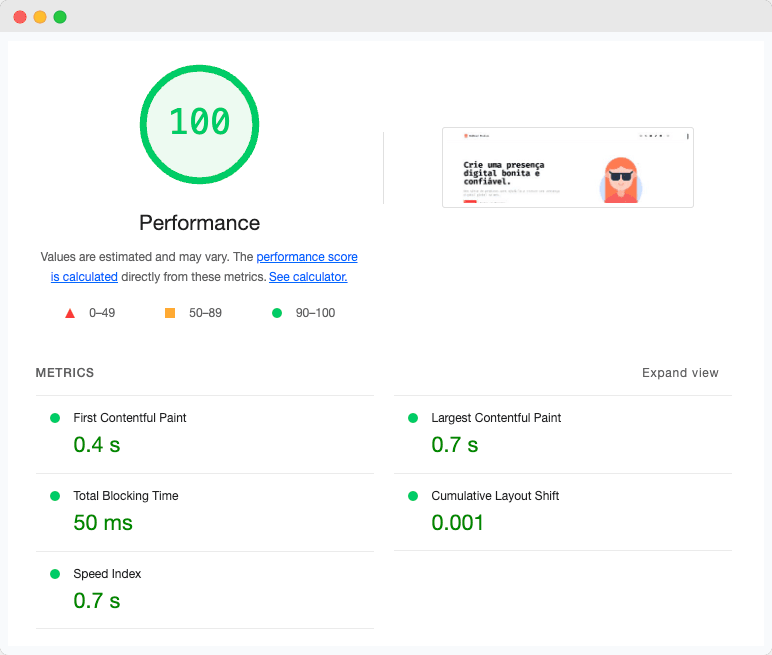
Task: Expand the metrics view
Action: tap(680, 373)
